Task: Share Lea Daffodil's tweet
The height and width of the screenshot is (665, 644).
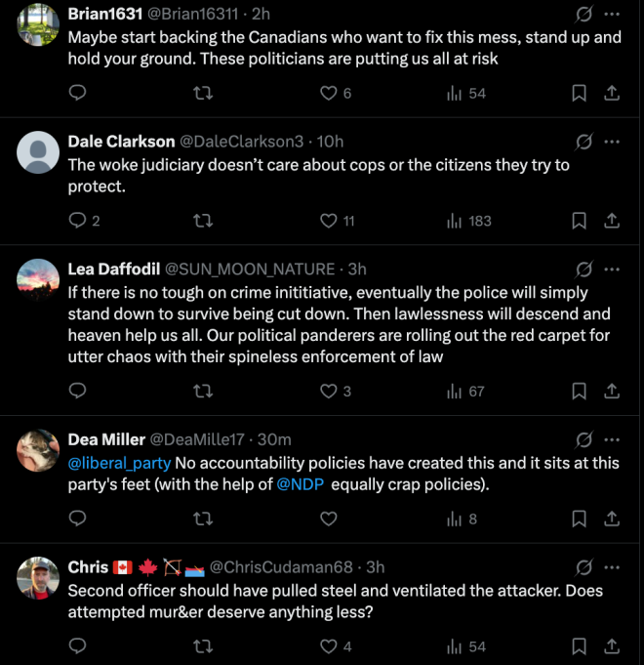Action: 612,391
